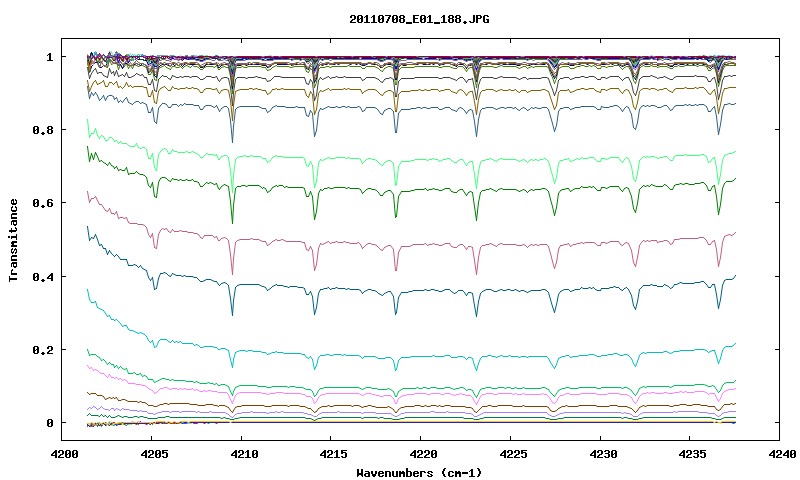Click the y-axis tick label 0.6
The image size is (800, 480).
point(43,203)
